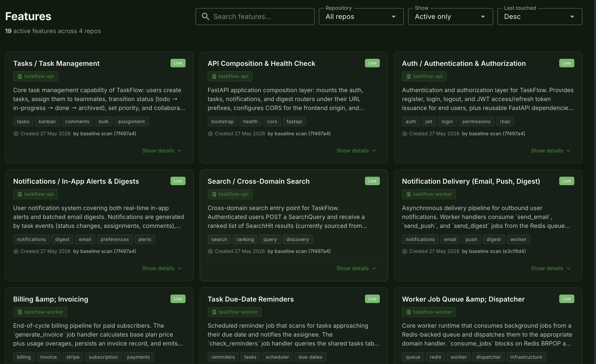The image size is (596, 364).
Task: Select the preferences tag
Action: click(115, 239)
